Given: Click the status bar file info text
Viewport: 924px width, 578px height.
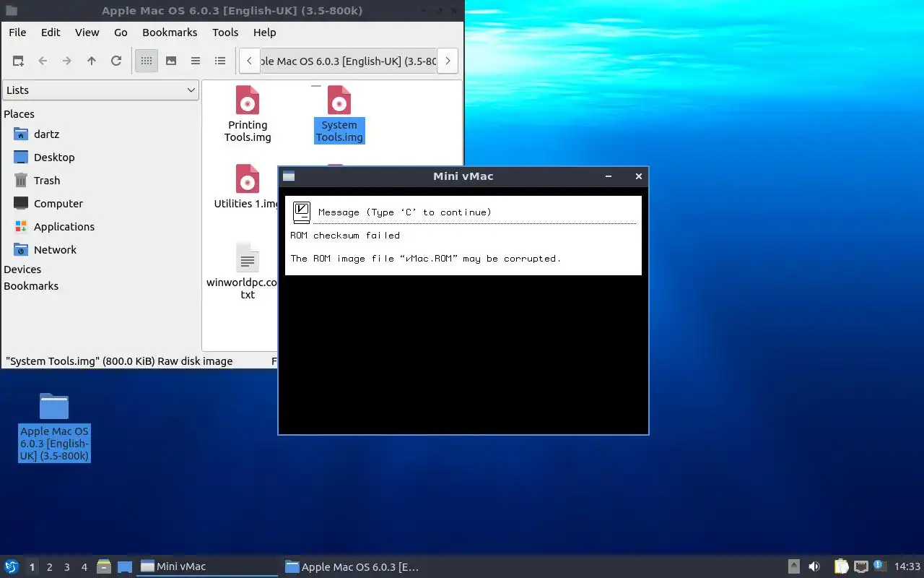Looking at the screenshot, I should click(119, 361).
